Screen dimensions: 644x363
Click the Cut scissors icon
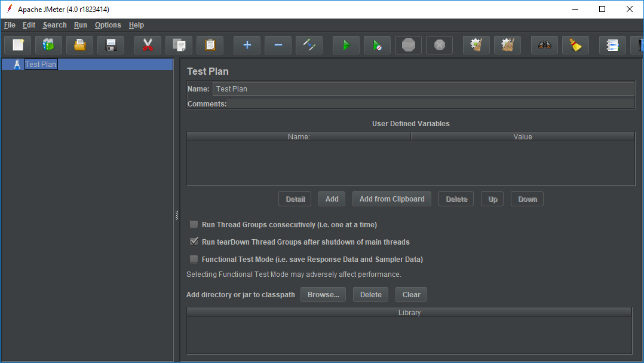click(x=148, y=45)
